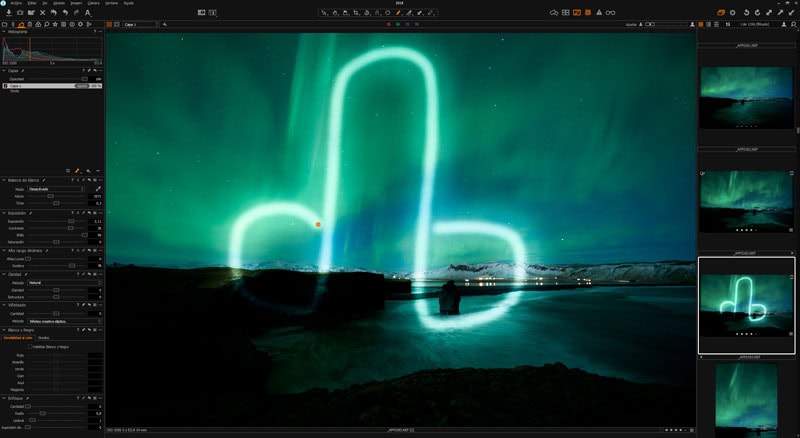Click the undo arrow in toolbar
This screenshot has height=438, width=800.
tap(65, 13)
